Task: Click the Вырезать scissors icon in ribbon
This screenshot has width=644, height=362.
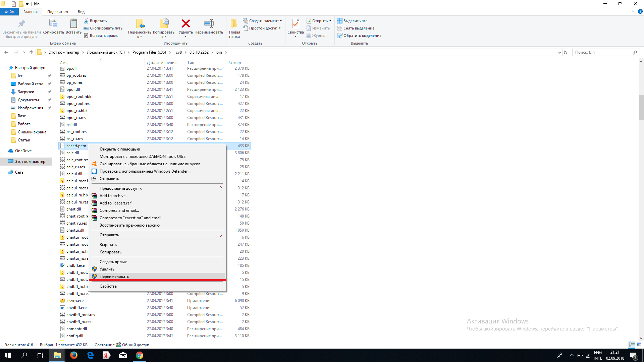Action: 86,21
